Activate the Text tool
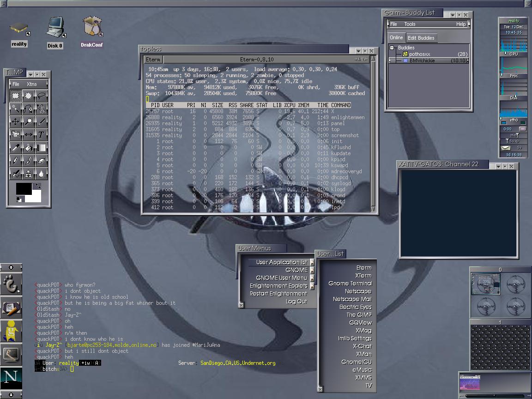Viewport: 532px width, 399px height. click(42, 135)
